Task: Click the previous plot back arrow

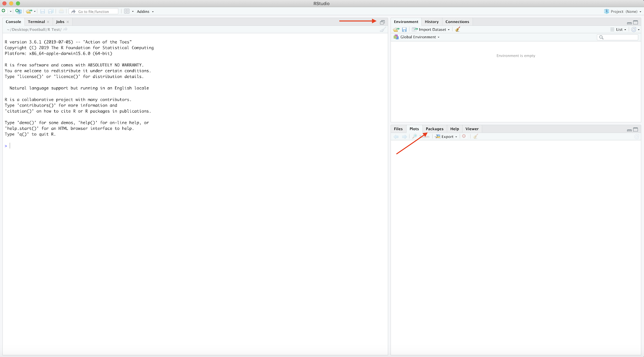Action: pos(396,137)
